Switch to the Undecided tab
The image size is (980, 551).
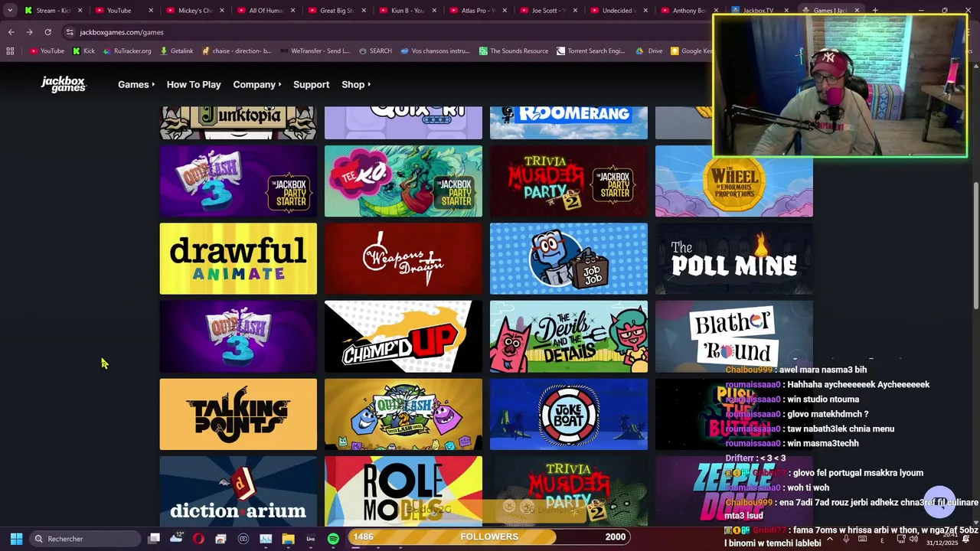619,11
